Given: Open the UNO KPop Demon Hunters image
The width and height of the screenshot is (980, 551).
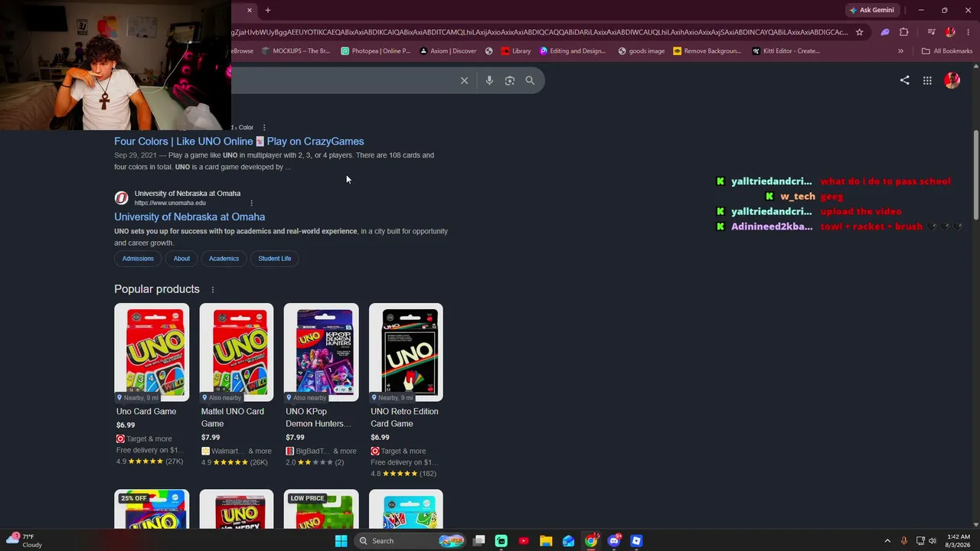Looking at the screenshot, I should (x=321, y=352).
